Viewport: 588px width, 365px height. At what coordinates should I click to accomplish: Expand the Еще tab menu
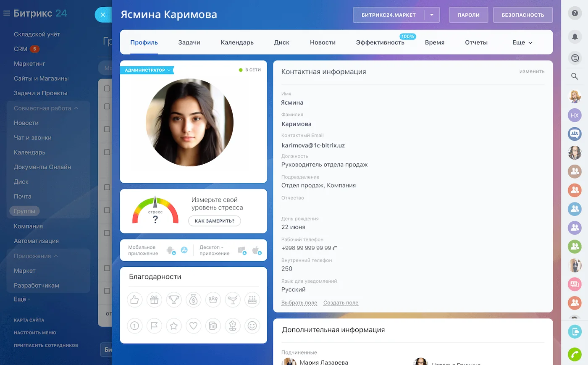(522, 42)
